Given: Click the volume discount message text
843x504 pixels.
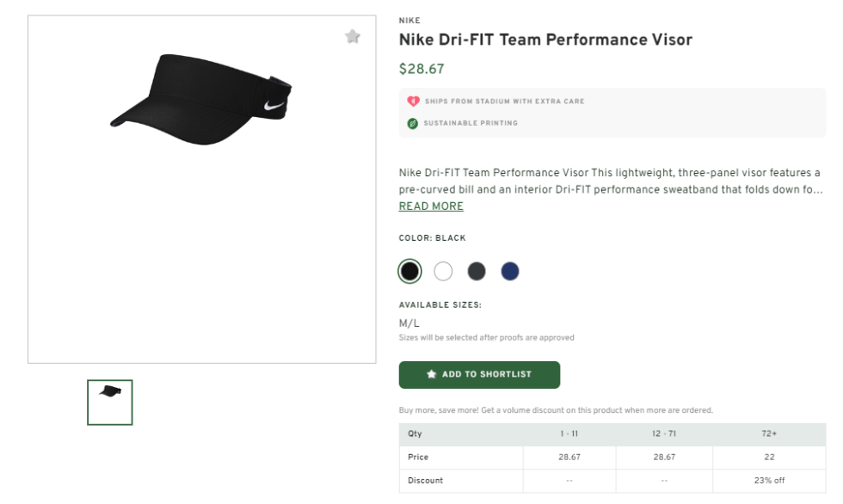Looking at the screenshot, I should [x=560, y=410].
